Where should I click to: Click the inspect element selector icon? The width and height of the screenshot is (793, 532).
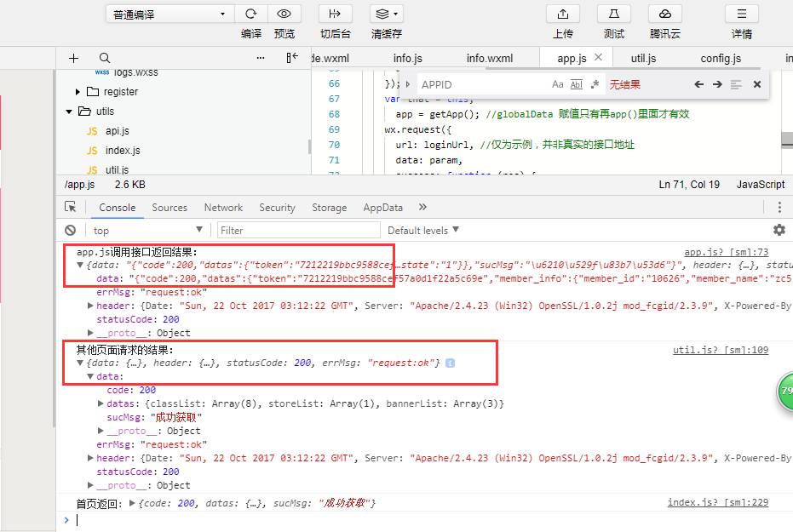coord(71,207)
